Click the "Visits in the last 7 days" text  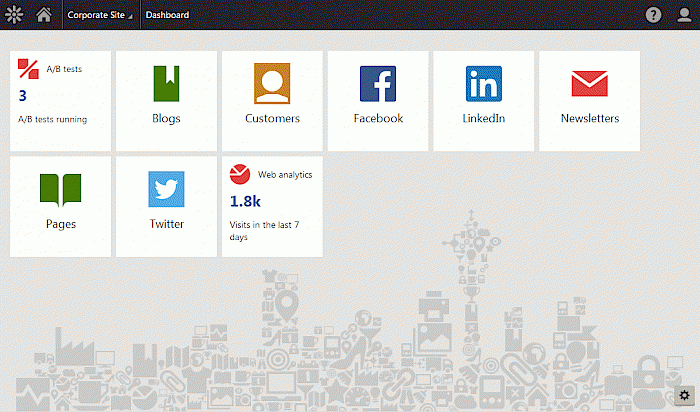point(264,231)
